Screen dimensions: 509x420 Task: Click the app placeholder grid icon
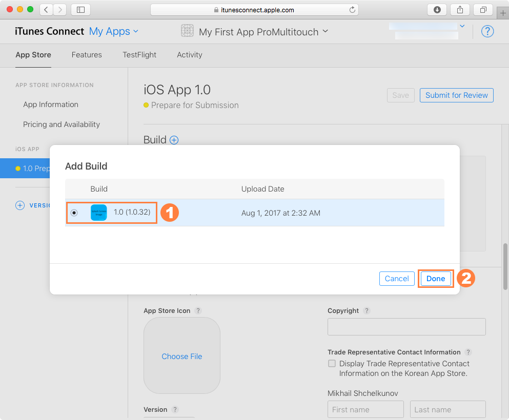187,31
